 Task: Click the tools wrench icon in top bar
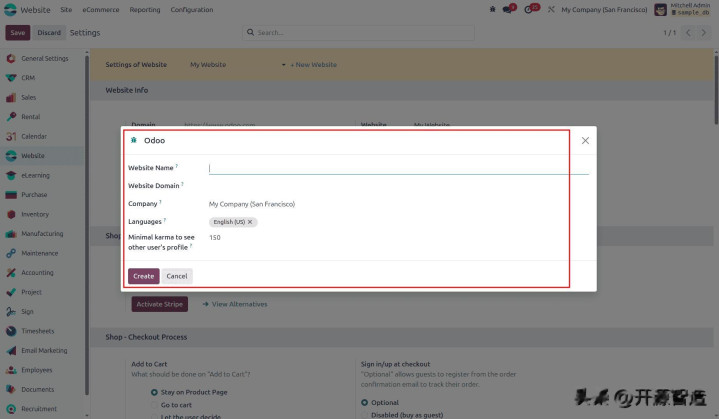(551, 9)
